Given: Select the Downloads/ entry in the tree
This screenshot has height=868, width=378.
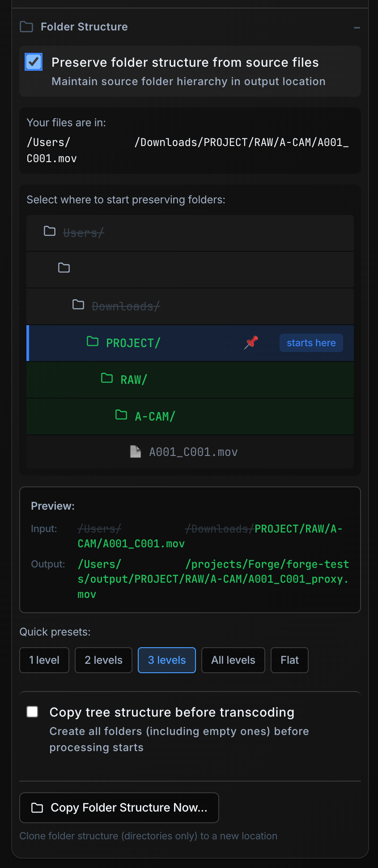Looking at the screenshot, I should [x=190, y=306].
